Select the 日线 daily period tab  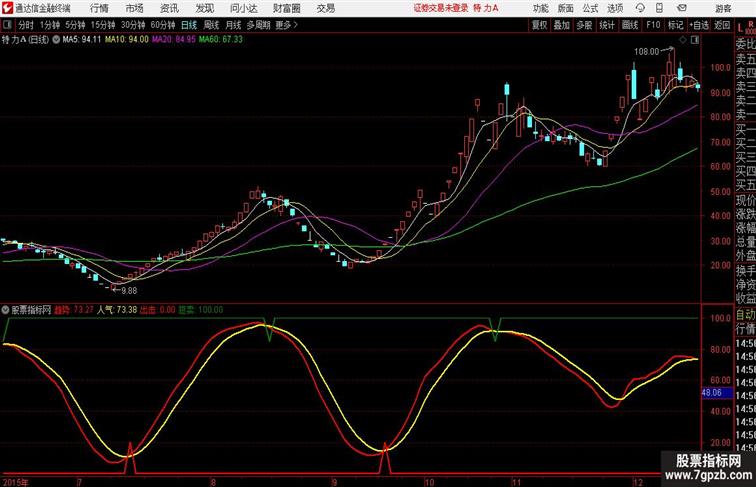pos(189,25)
